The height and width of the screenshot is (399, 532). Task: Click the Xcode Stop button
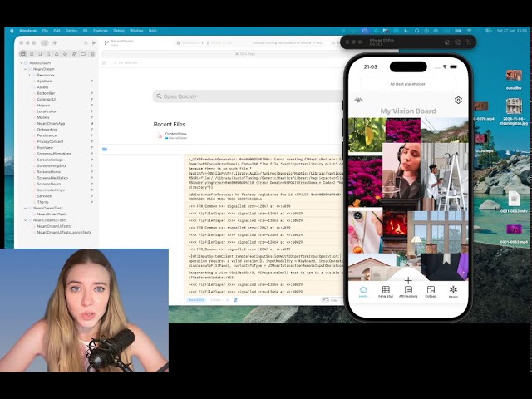pos(86,42)
